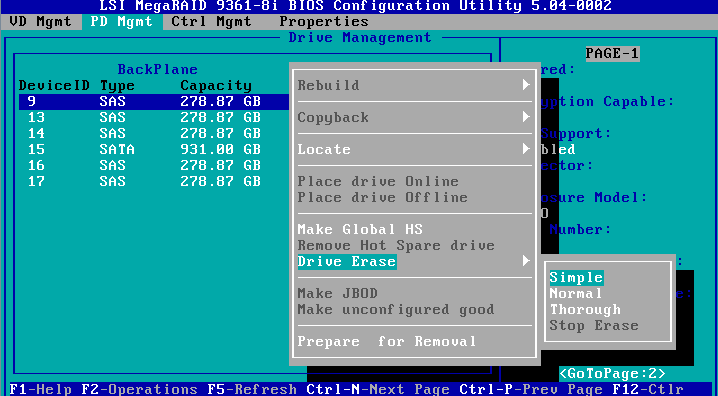
Task: Choose Normal erase mode
Action: [x=576, y=293]
